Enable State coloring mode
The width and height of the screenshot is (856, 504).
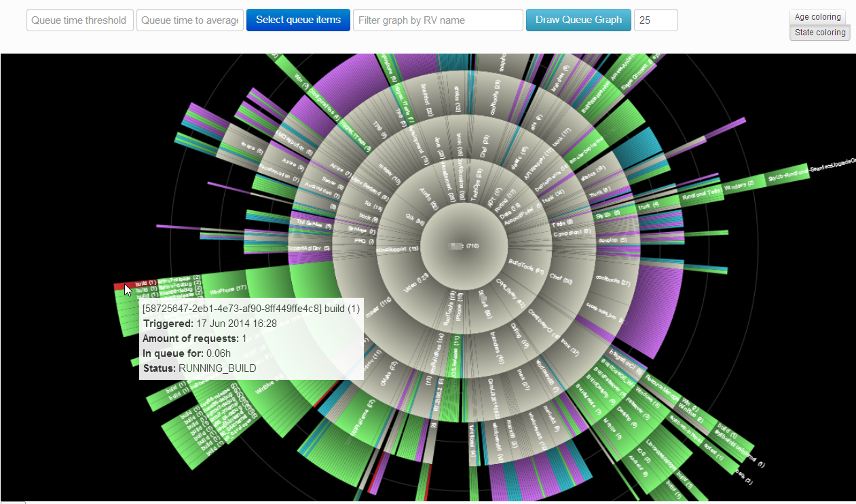pos(819,33)
